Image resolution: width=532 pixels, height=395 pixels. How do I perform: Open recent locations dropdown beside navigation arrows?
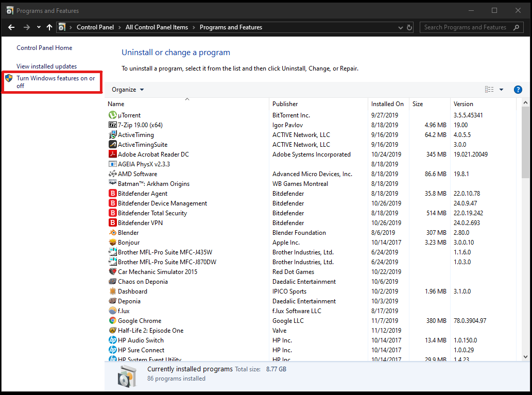tap(39, 27)
